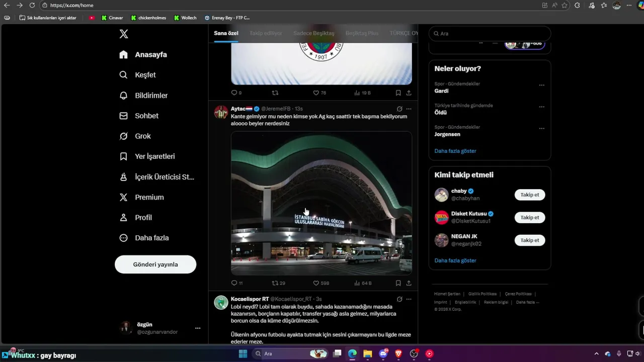View analytics showing 64 B views
The height and width of the screenshot is (362, 644).
363,283
